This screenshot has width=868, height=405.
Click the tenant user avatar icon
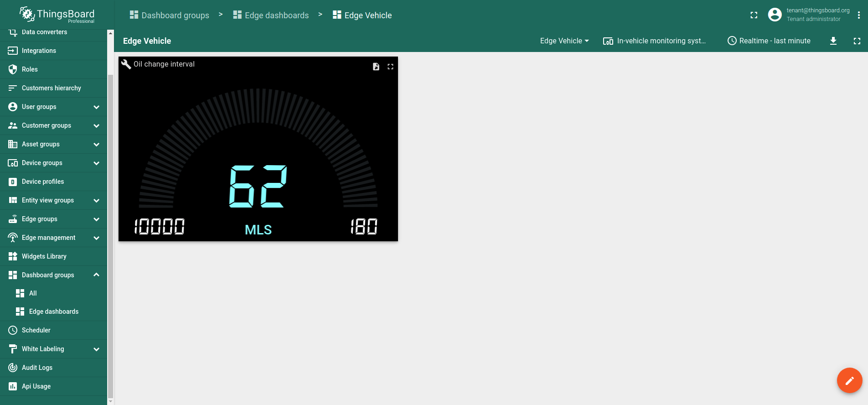(x=775, y=15)
